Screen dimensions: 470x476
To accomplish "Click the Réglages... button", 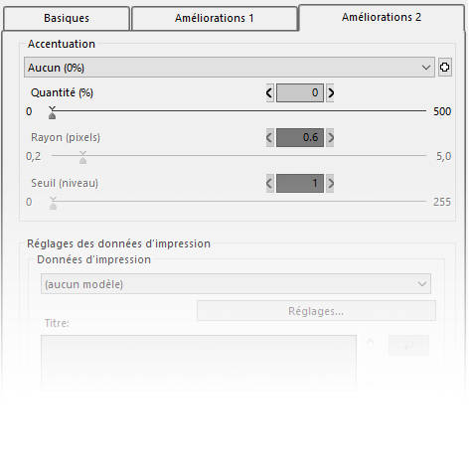I will click(x=316, y=311).
